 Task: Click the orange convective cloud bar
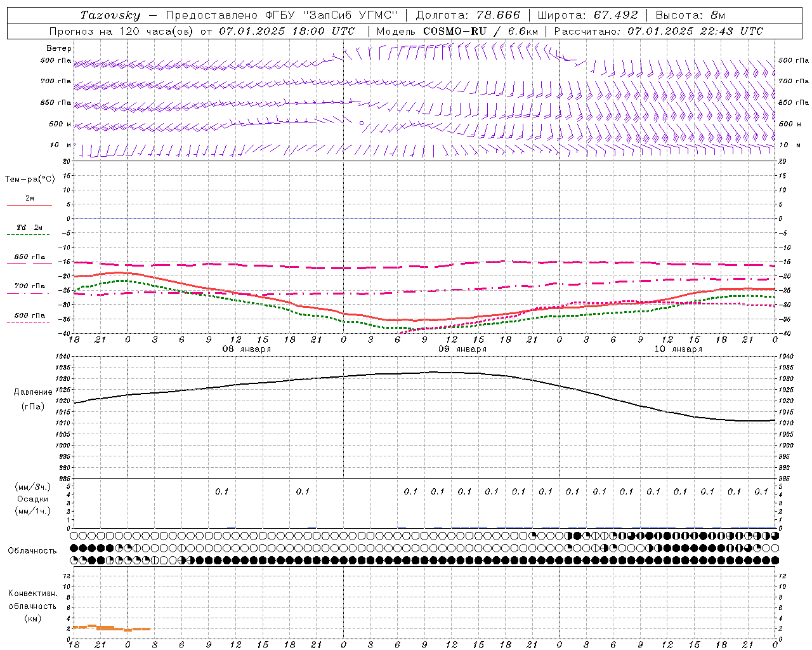[x=112, y=628]
